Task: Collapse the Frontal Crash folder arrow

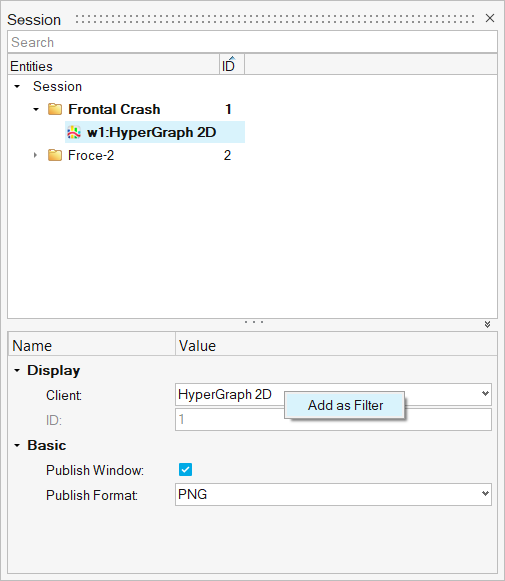Action: coord(36,110)
